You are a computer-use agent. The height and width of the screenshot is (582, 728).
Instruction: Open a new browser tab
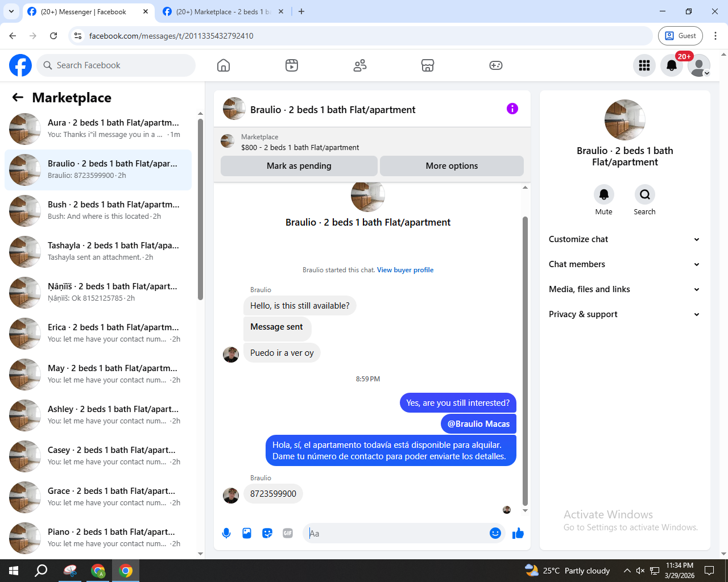[x=301, y=11]
